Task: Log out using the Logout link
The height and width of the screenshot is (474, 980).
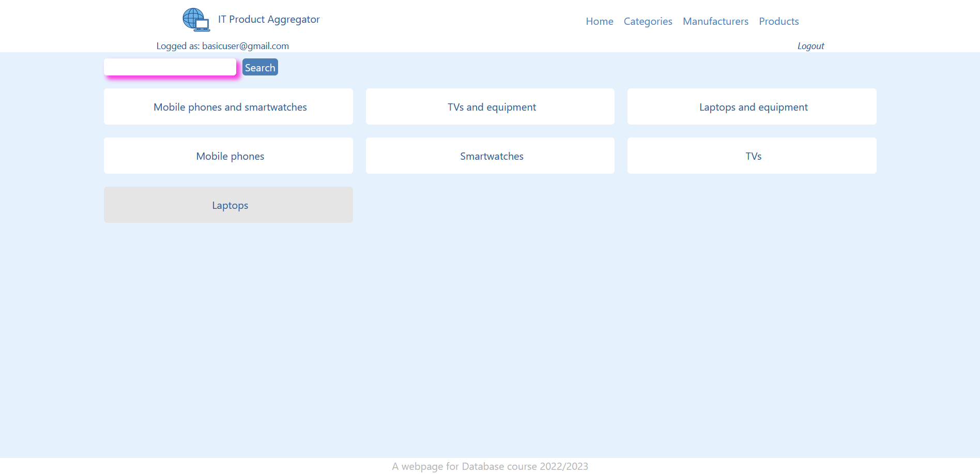Action: [x=810, y=46]
